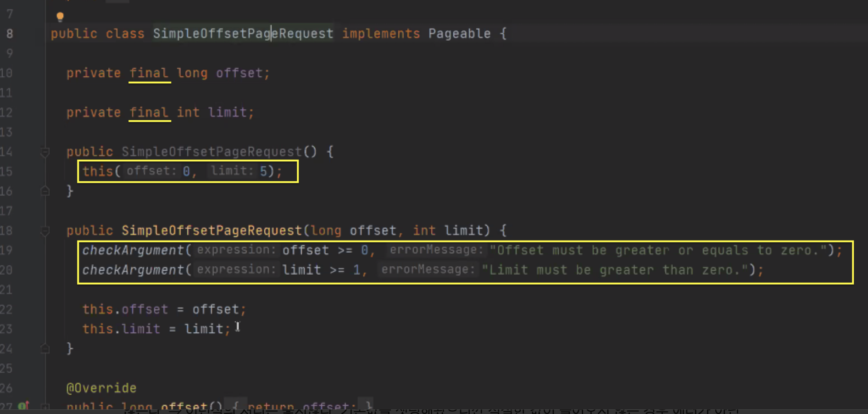Click the fold end marker at line 16
868x414 pixels.
(x=45, y=191)
